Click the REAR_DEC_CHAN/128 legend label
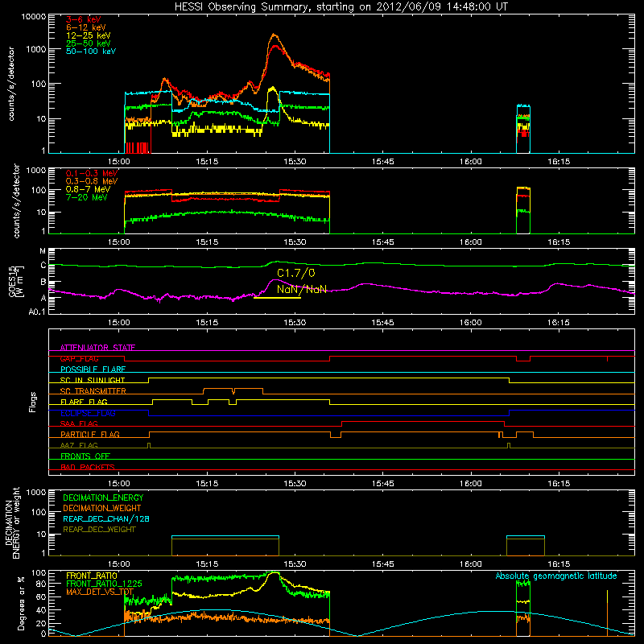Viewport: 644px width, 644px height. tap(106, 518)
